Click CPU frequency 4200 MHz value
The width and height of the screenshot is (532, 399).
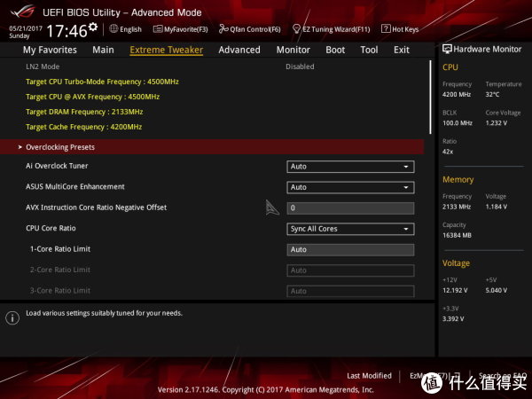point(457,94)
